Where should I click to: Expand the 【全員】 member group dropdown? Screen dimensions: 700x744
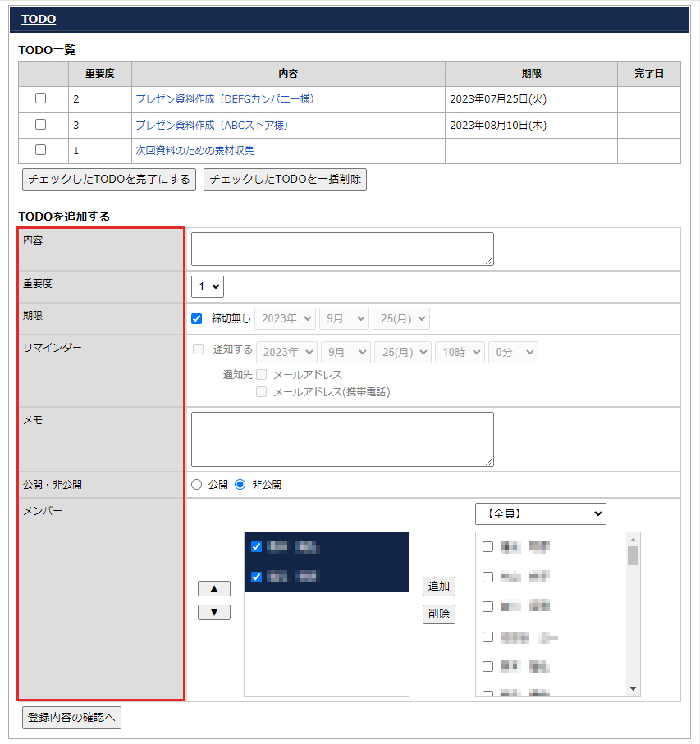click(x=540, y=514)
